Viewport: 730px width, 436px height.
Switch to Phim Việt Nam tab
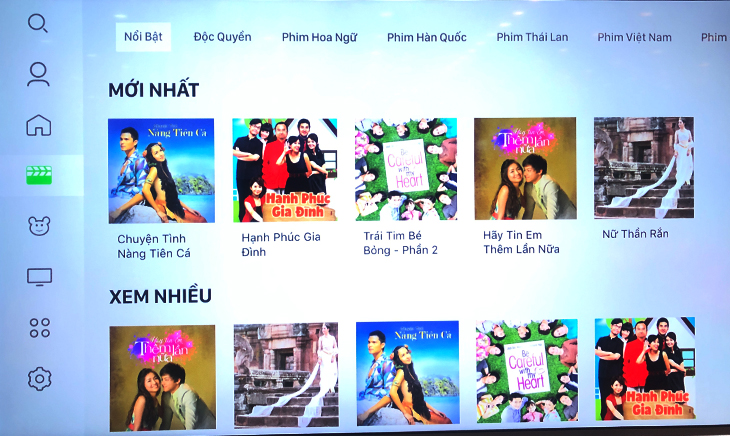(635, 37)
